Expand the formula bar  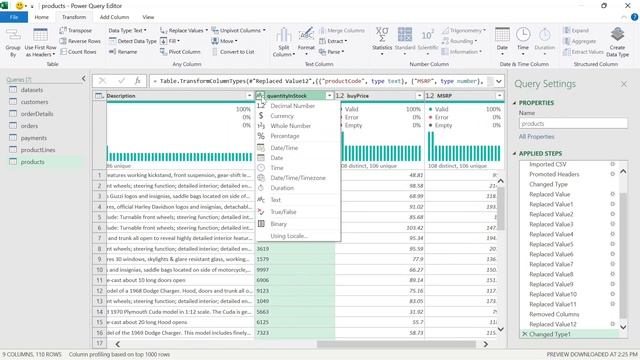[x=499, y=81]
